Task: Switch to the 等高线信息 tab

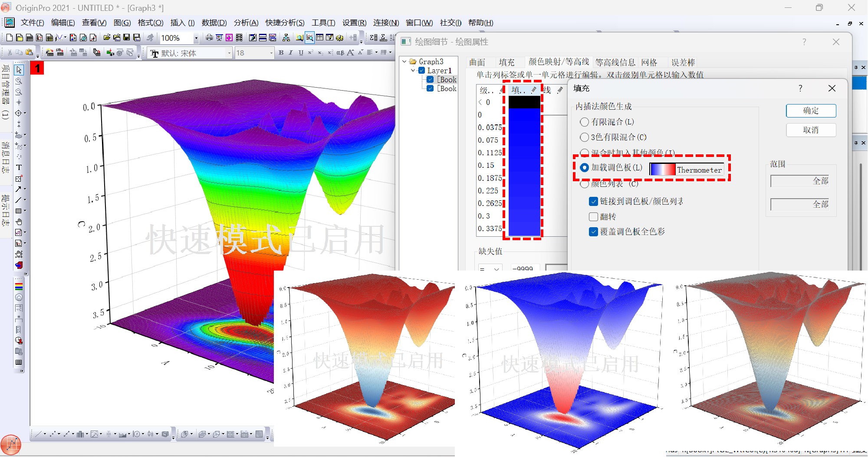Action: [615, 62]
